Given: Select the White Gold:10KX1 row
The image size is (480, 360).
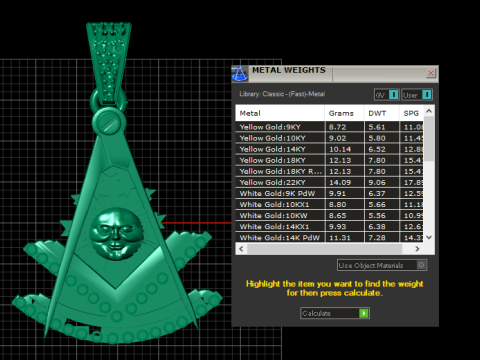Looking at the screenshot, I should [x=330, y=204].
